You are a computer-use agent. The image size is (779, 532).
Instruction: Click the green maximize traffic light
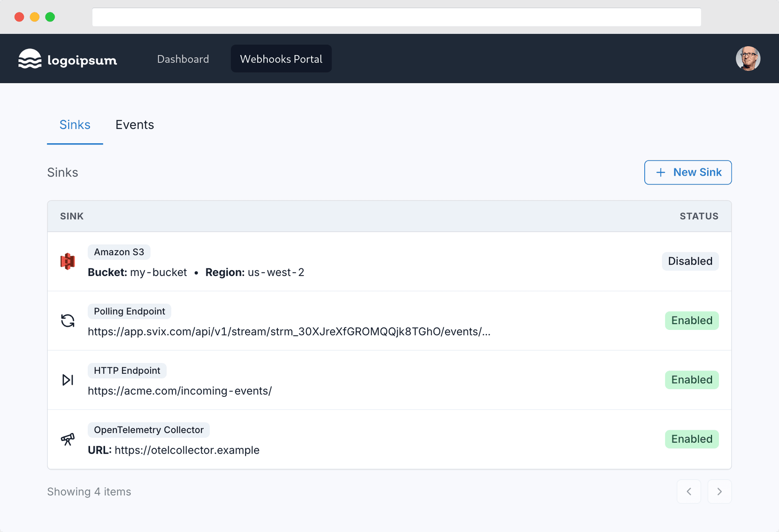tap(50, 17)
